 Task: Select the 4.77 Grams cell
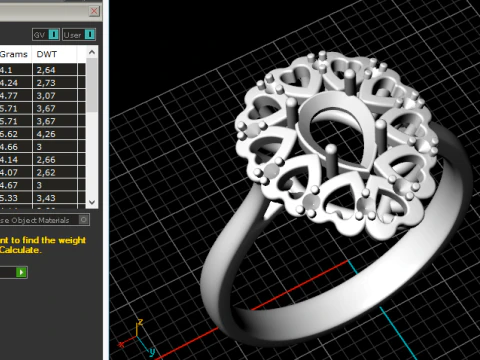(15, 95)
